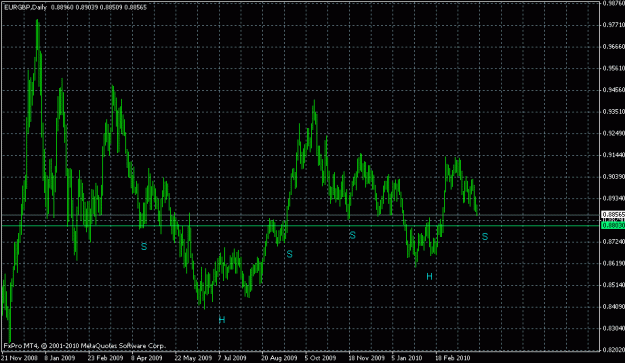Click the 0.93510 price scale label
The image size is (625, 363).
tap(614, 112)
